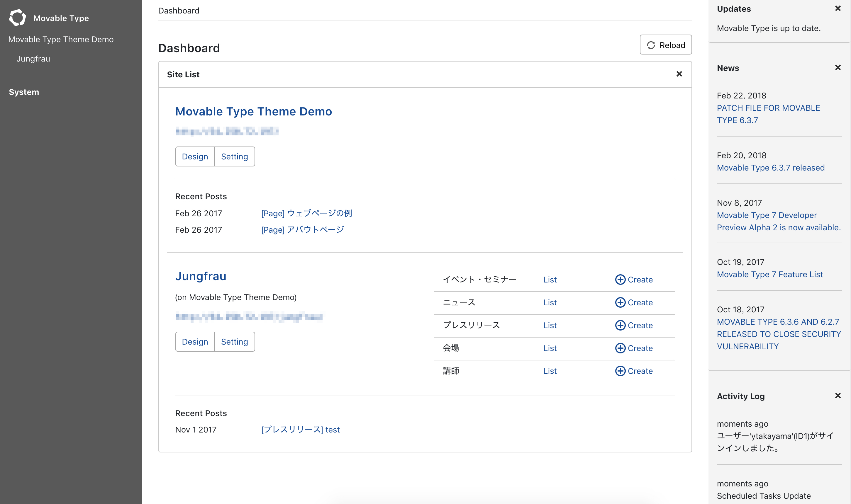Create a new イベント・セミナー via plus icon
The width and height of the screenshot is (851, 504).
(x=620, y=280)
